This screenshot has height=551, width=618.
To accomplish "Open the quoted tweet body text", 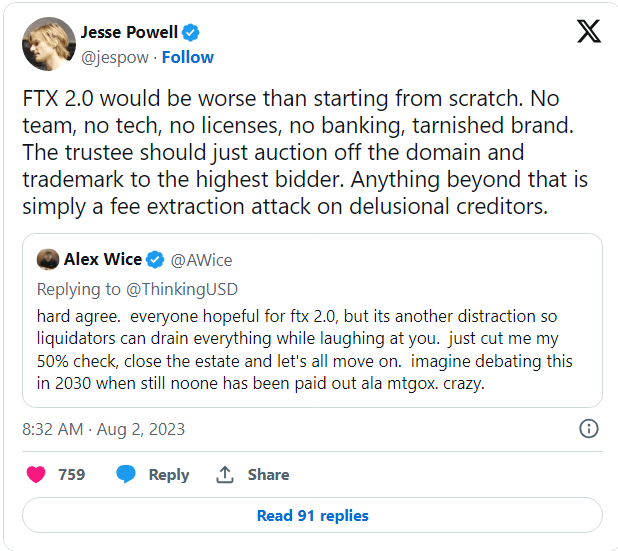I will click(x=304, y=350).
